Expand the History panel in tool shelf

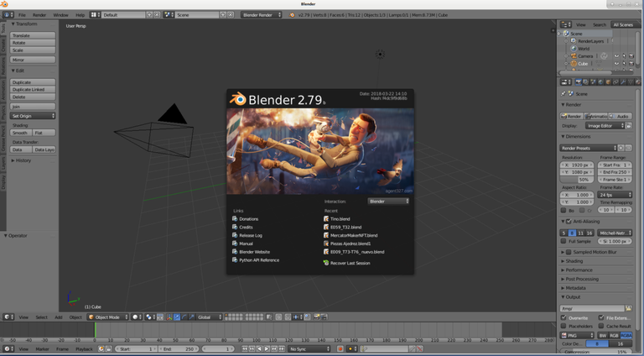[23, 160]
